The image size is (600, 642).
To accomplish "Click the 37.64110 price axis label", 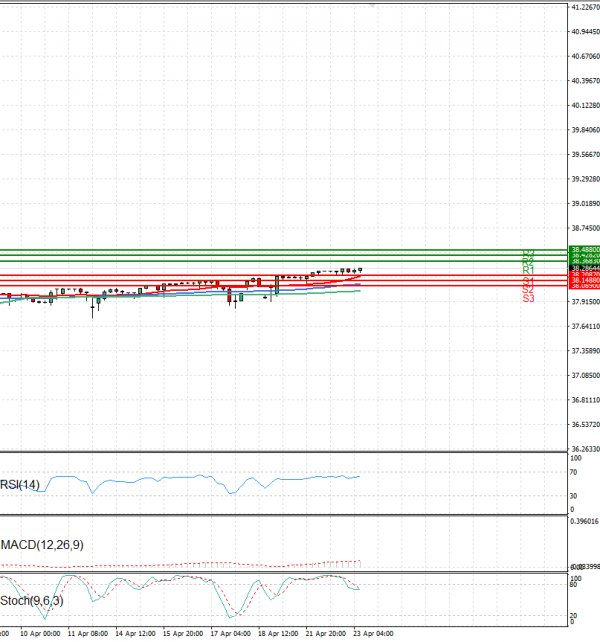I will [586, 326].
